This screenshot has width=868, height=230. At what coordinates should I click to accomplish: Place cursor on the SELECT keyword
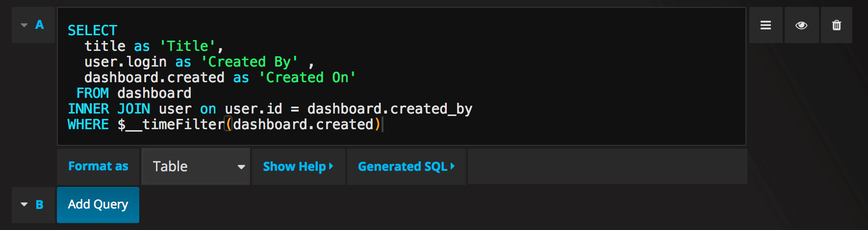[x=92, y=30]
